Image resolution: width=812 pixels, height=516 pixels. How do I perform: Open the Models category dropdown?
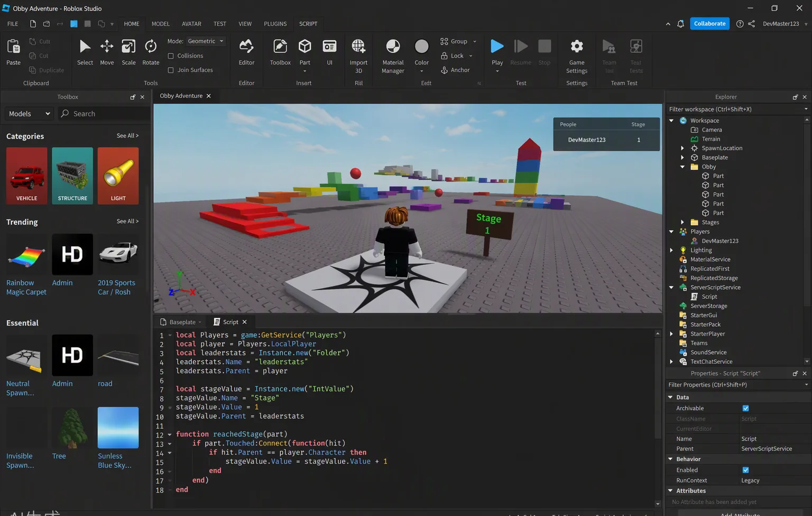tap(30, 114)
